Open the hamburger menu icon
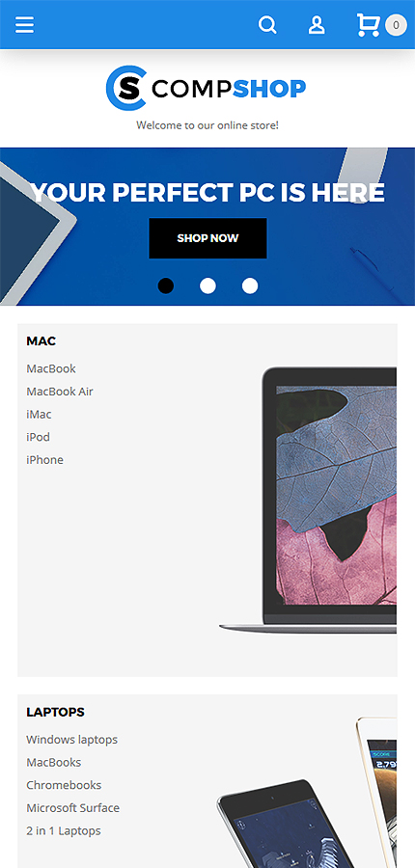Screen dimensions: 415x868 [x=24, y=25]
